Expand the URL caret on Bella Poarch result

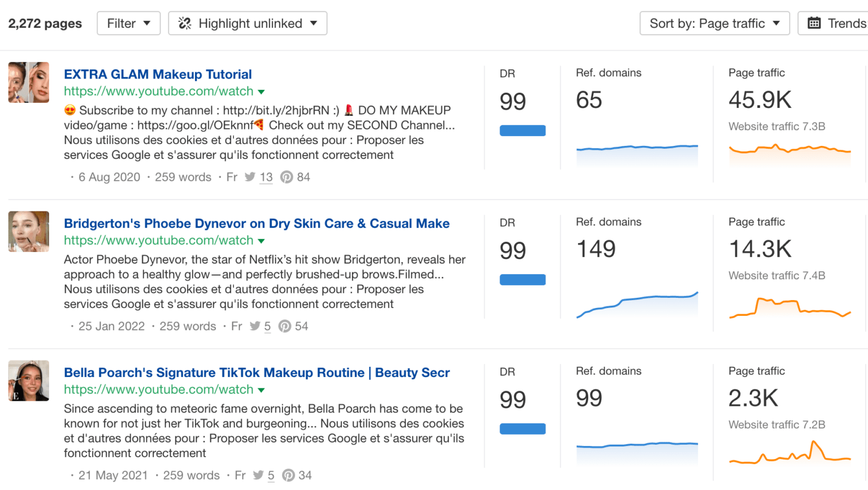click(261, 389)
